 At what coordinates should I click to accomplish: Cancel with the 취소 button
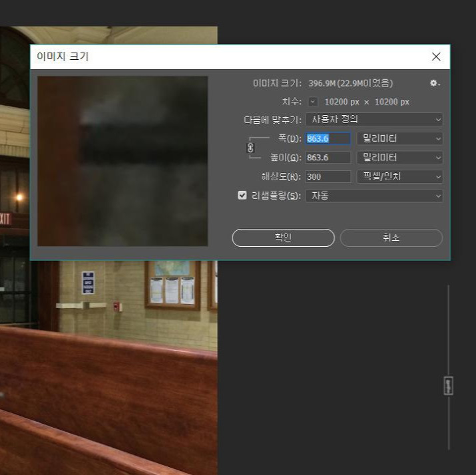(x=391, y=237)
